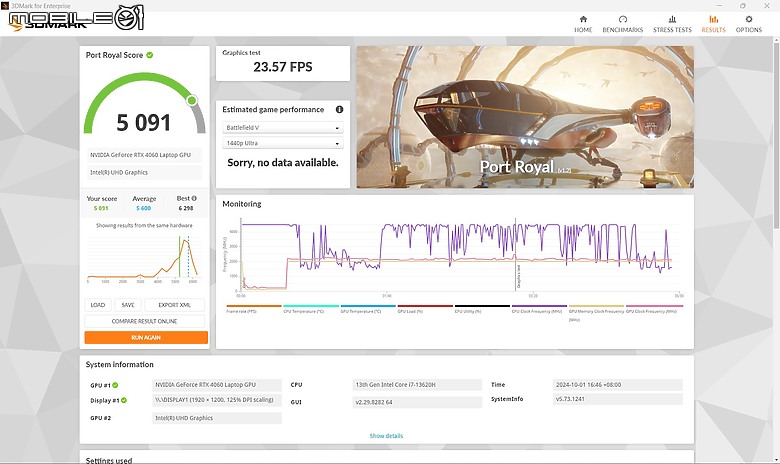This screenshot has width=780, height=464.
Task: Click the SystemInfo version v5.73.1241 field
Action: (617, 399)
